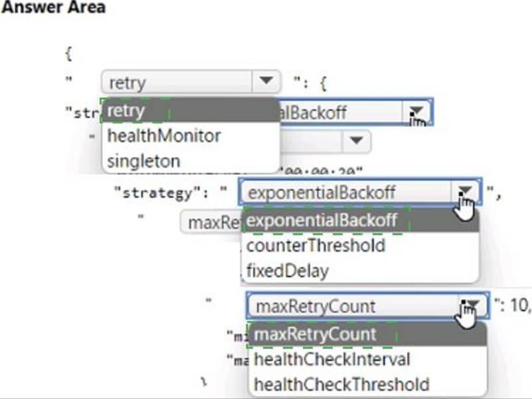Viewport: 532px width, 399px height.
Task: Pick counterThreshold from the strategy list
Action: point(315,245)
